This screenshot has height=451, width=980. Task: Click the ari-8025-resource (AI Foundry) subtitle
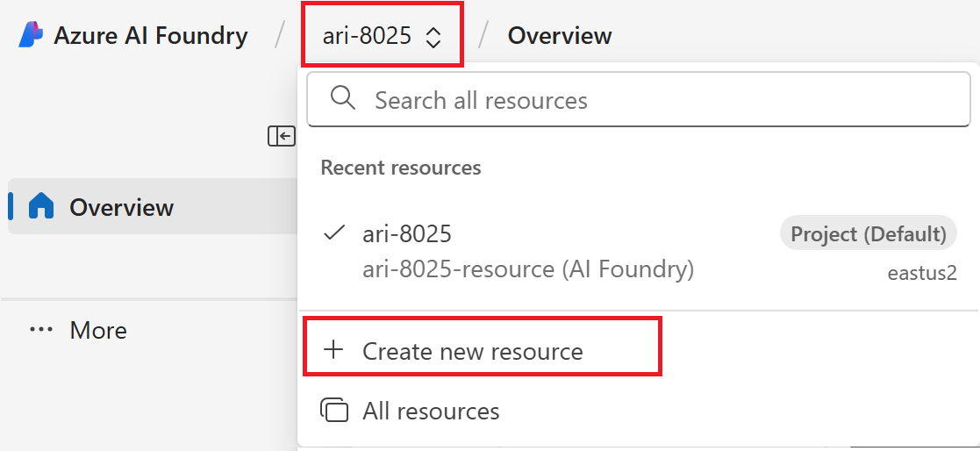pyautogui.click(x=528, y=269)
